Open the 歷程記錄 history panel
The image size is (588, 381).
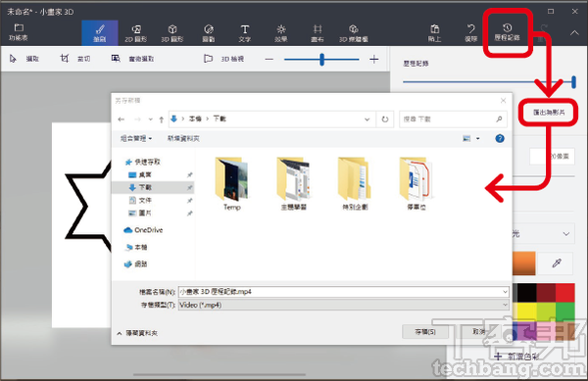pos(507,32)
